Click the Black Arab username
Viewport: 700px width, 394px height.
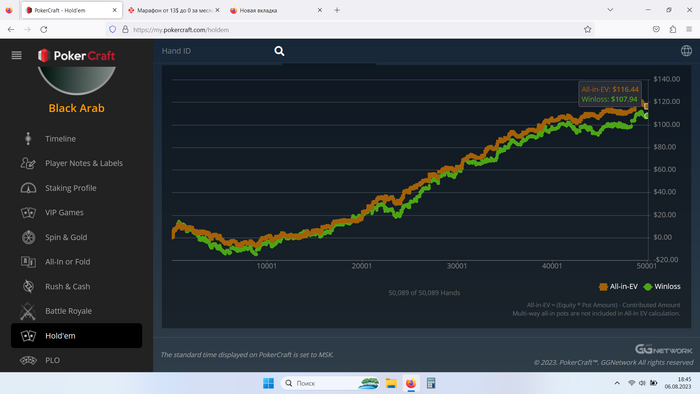(76, 108)
